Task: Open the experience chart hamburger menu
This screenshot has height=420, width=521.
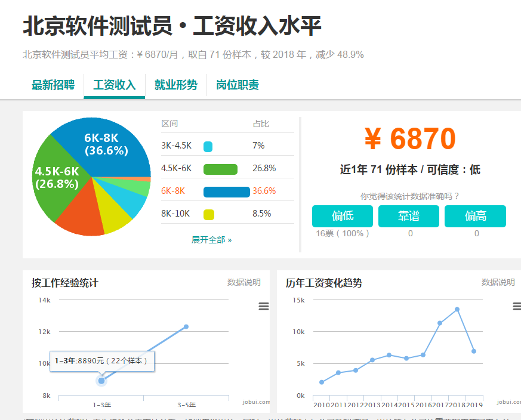Action: (x=263, y=307)
